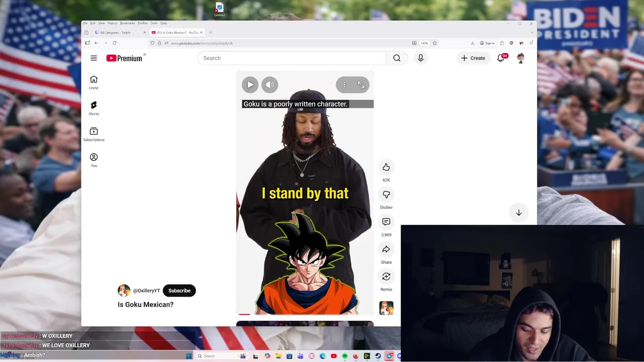Expand the Short to fullscreen
Viewport: 644px width, 362px height.
point(361,85)
